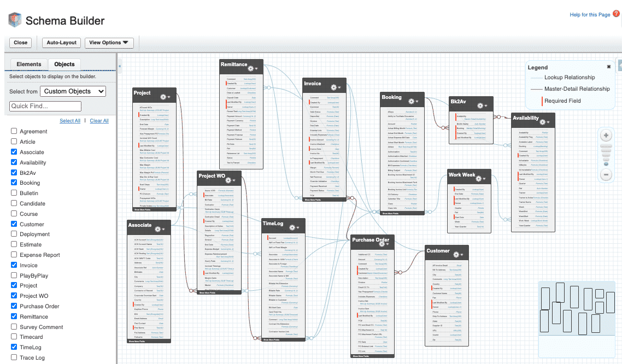Click the Auto-Layout button
622x364 pixels.
coord(61,43)
